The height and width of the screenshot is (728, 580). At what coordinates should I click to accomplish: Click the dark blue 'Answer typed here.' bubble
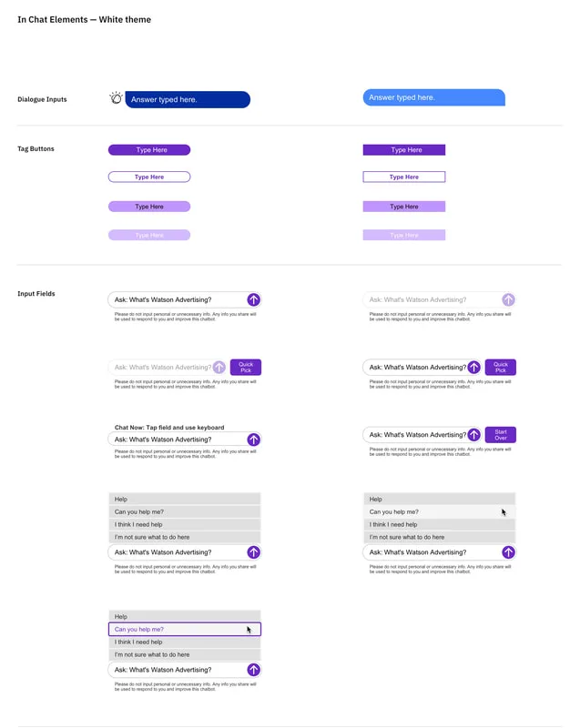coord(188,100)
